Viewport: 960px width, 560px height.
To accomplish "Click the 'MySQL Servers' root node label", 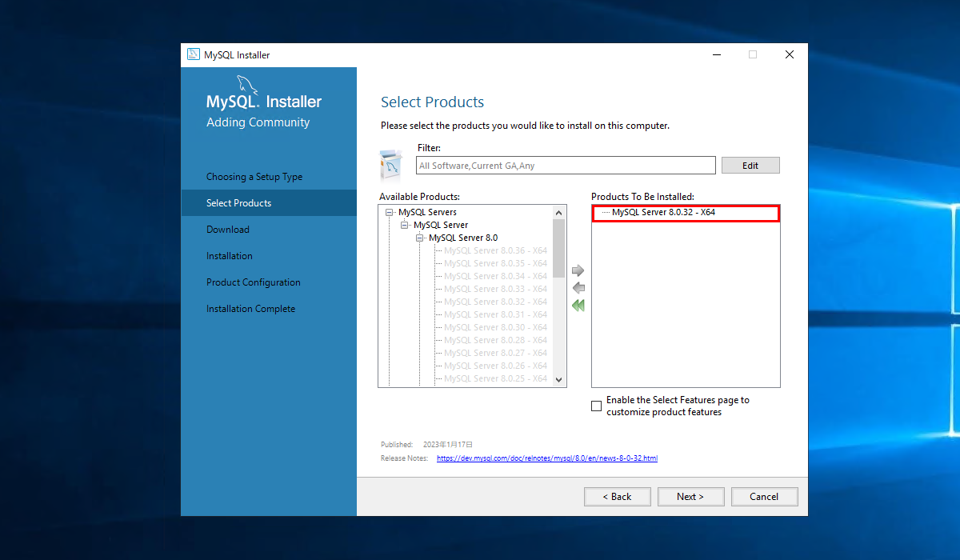I will coord(428,213).
